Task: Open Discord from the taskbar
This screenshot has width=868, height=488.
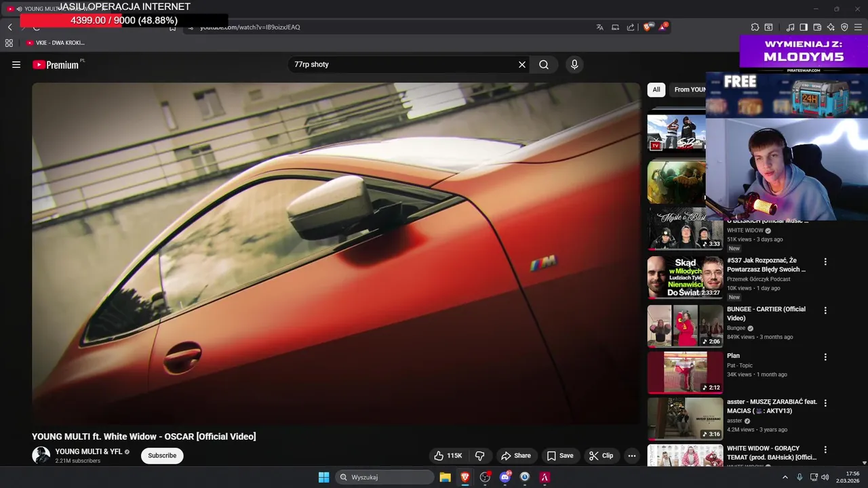Action: [x=505, y=477]
